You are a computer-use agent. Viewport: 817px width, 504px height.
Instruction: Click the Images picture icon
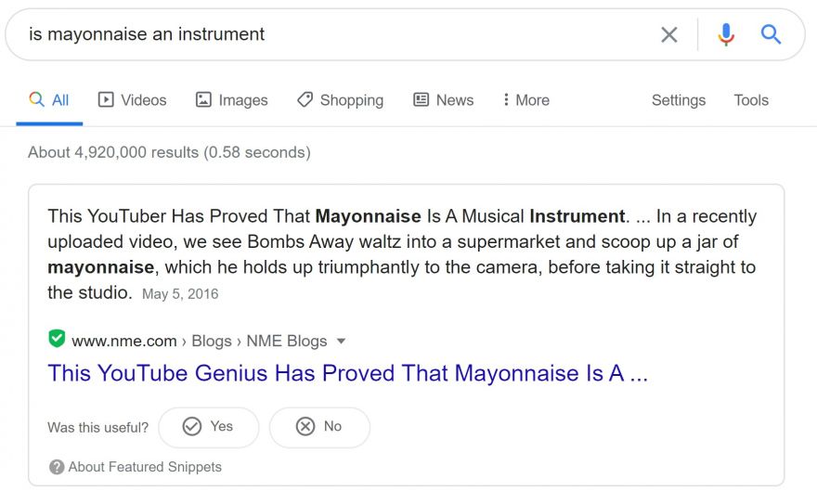pos(203,99)
